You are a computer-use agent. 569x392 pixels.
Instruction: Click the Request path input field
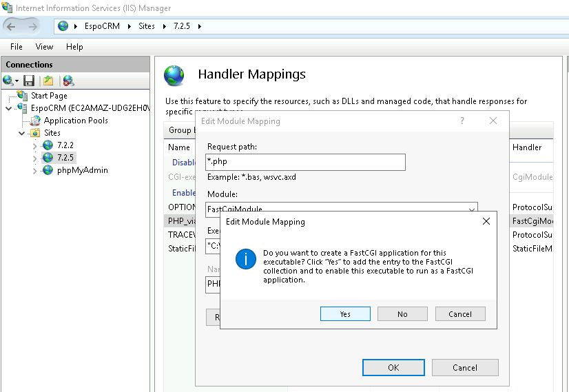coord(305,162)
